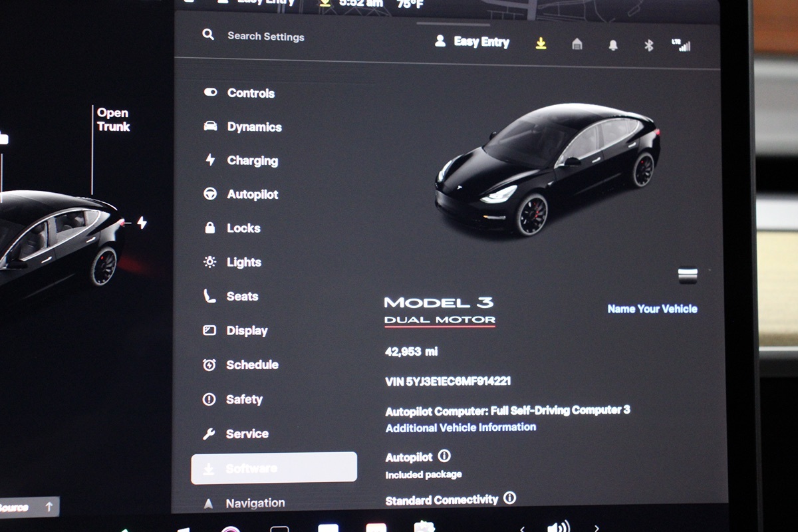Select Charging in the settings sidebar
The width and height of the screenshot is (798, 532).
pos(251,161)
